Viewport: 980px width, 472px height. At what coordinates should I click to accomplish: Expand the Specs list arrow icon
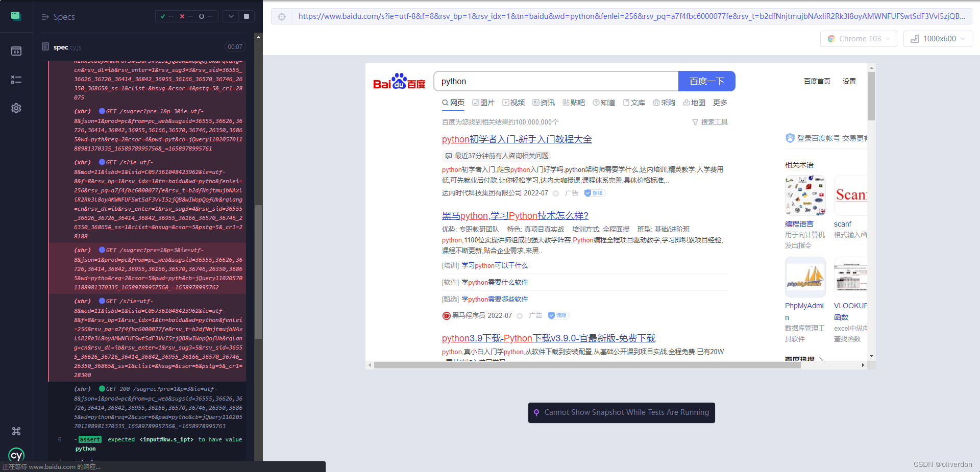pyautogui.click(x=45, y=17)
